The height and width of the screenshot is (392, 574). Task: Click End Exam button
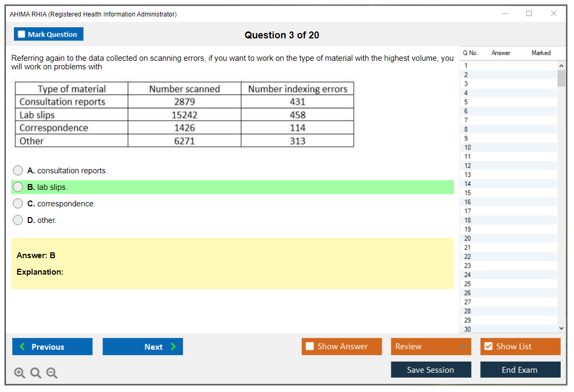[x=520, y=370]
